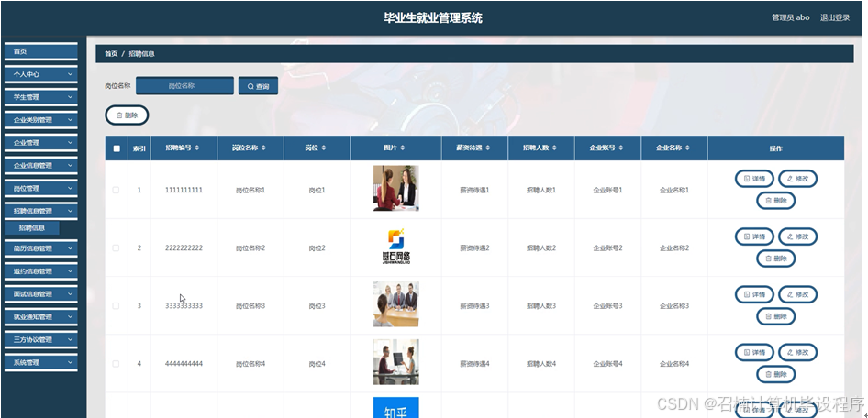
Task: Click cell 2222222222
Action: [184, 248]
